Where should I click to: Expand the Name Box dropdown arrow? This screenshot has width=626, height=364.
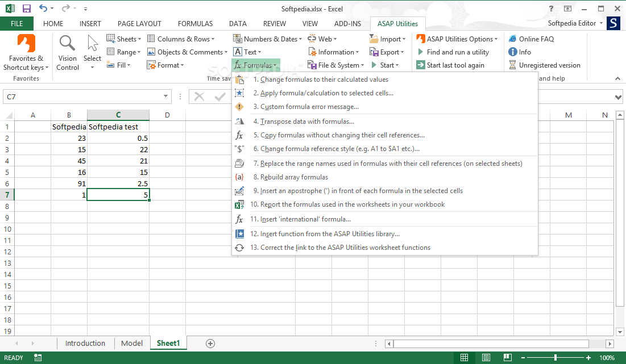(x=165, y=97)
